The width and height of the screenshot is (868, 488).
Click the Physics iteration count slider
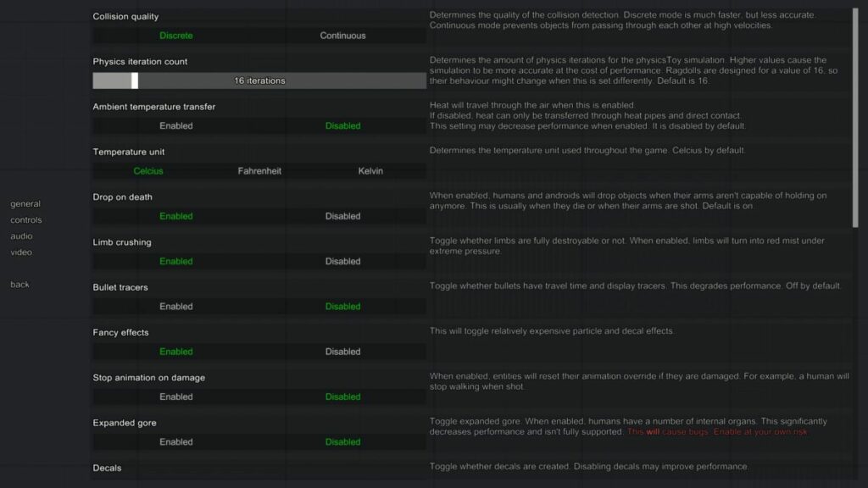point(259,80)
